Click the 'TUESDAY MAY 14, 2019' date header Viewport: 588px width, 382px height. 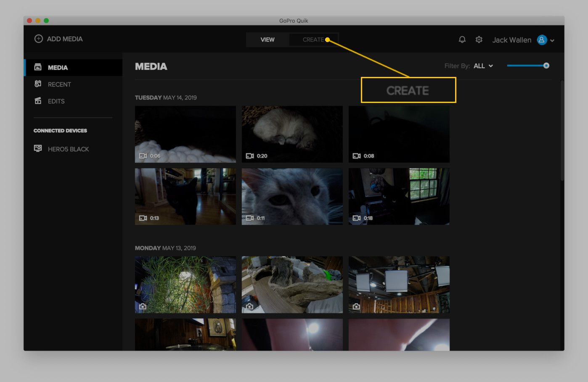click(x=166, y=97)
